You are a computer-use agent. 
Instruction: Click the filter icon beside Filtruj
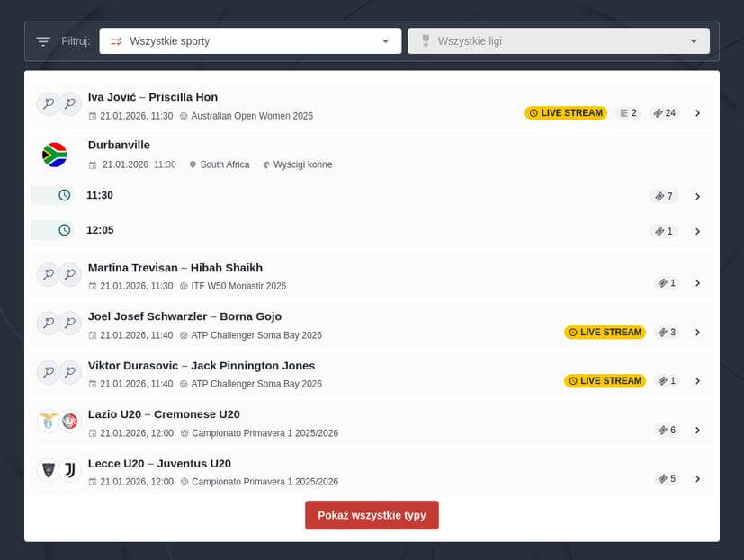pyautogui.click(x=43, y=41)
